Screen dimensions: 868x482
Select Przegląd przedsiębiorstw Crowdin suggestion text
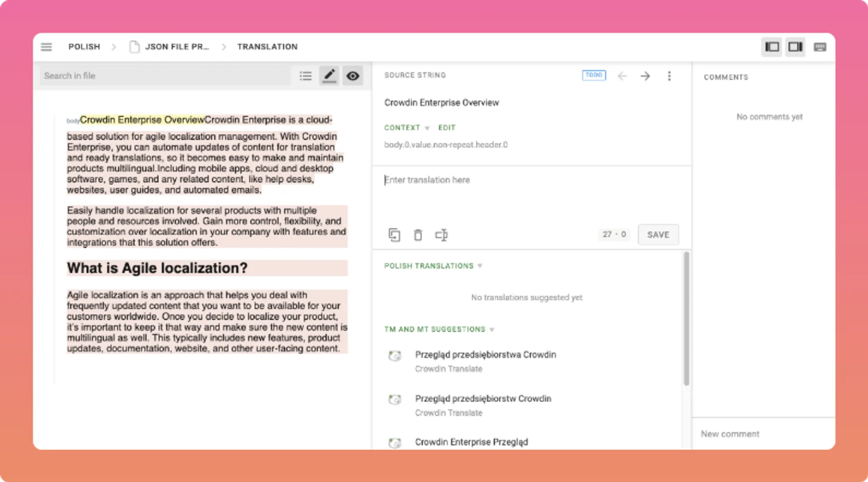(483, 398)
